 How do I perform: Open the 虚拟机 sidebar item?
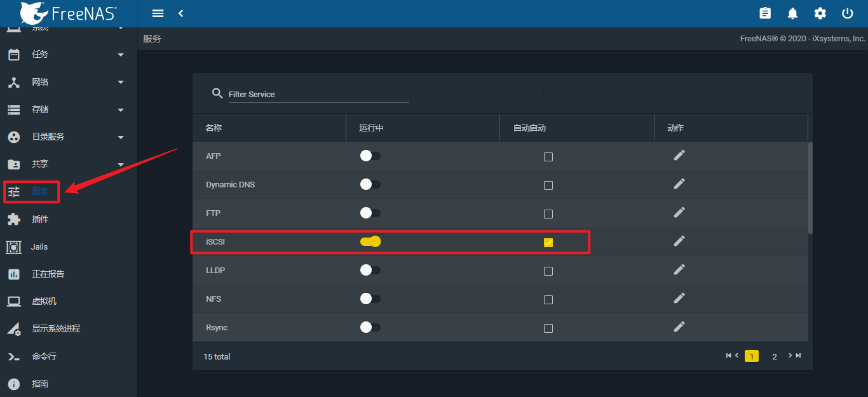click(x=69, y=302)
